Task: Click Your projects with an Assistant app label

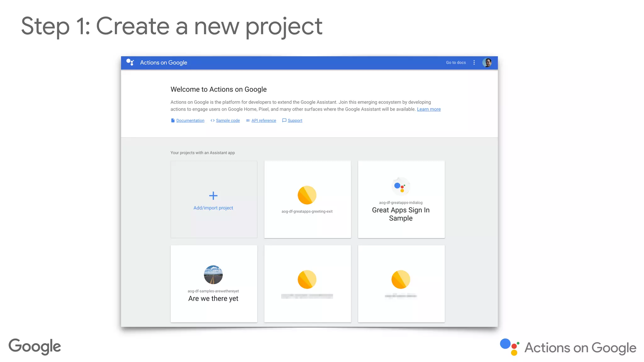Action: point(203,153)
